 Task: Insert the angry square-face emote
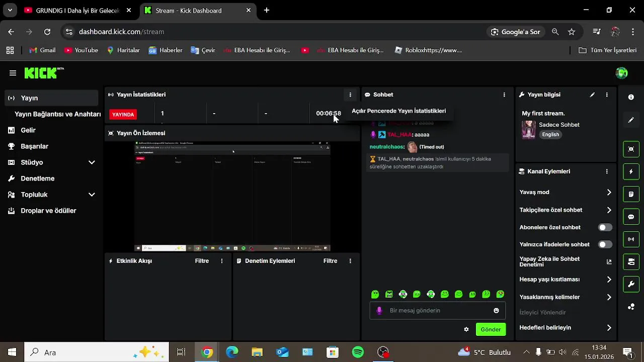(x=389, y=294)
